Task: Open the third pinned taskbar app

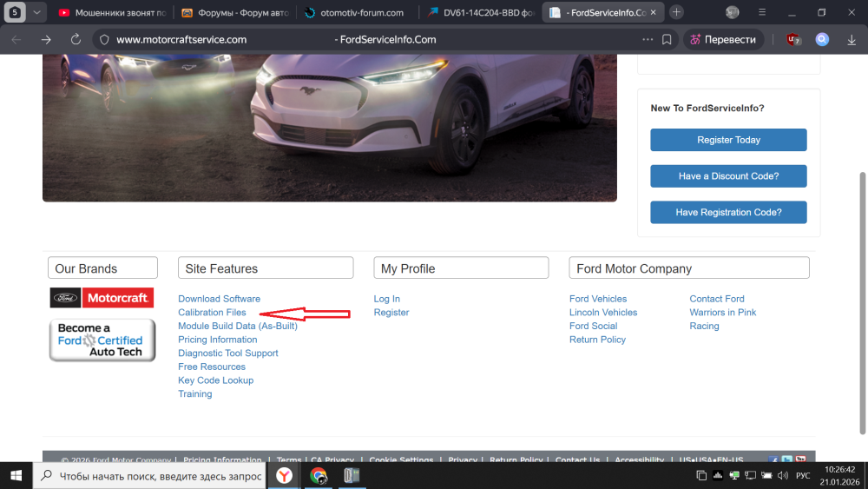Action: 352,476
